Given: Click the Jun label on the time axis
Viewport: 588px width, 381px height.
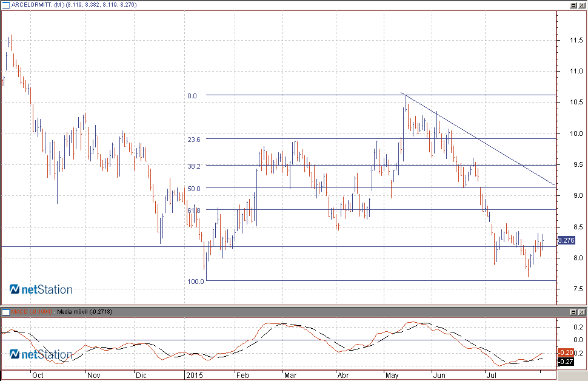Looking at the screenshot, I should [x=439, y=375].
